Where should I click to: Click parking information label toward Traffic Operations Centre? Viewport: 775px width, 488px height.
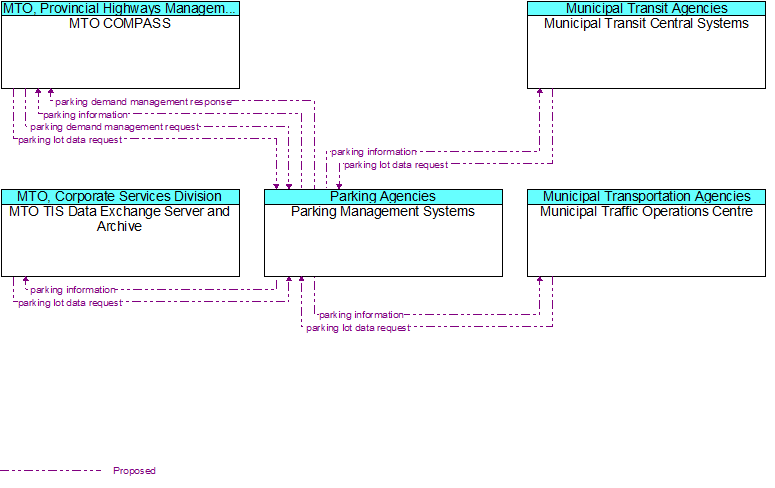(x=361, y=314)
